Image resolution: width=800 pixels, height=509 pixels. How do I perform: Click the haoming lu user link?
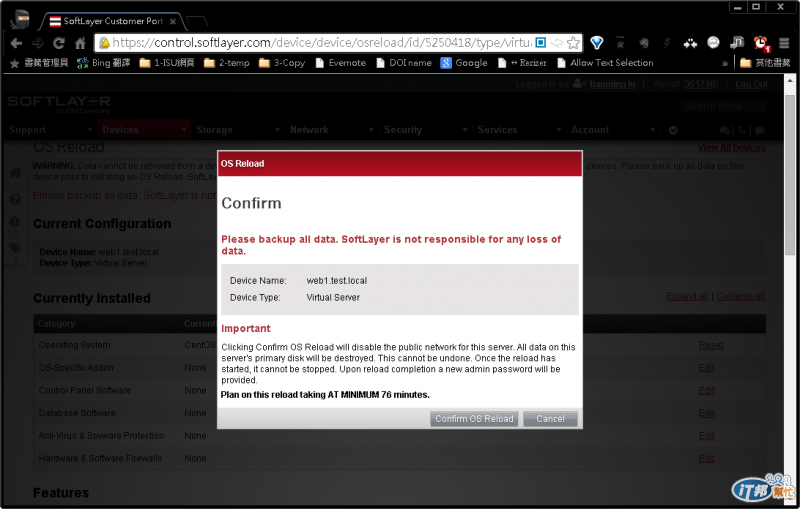(x=612, y=84)
